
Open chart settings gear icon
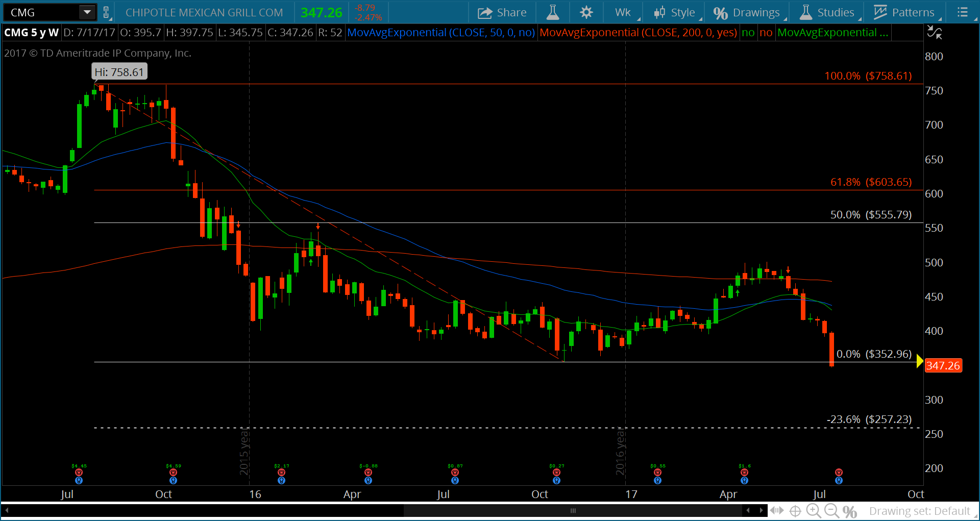click(x=586, y=12)
